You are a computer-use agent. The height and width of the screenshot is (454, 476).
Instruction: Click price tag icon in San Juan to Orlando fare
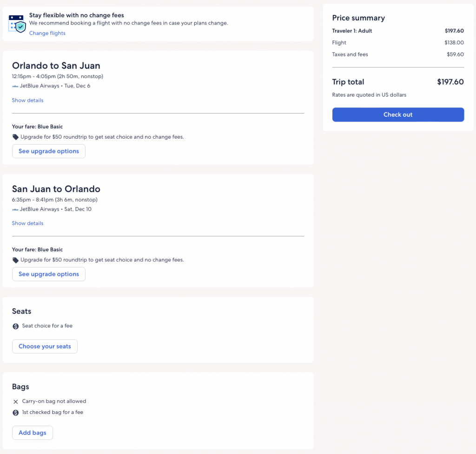tap(16, 260)
